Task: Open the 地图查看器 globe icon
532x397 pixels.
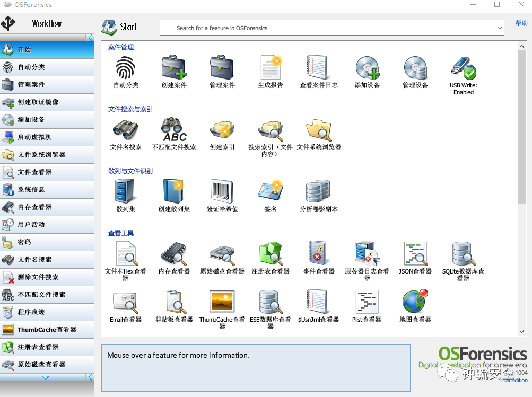Action: coord(415,301)
